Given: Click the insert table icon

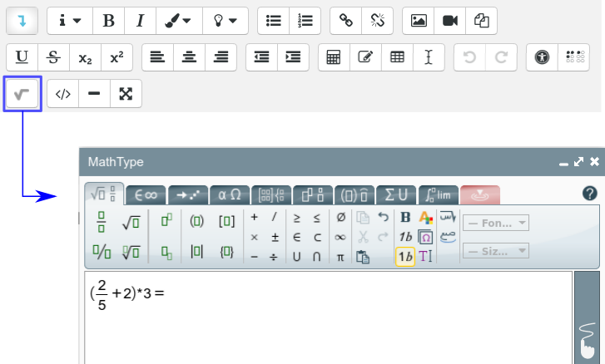Looking at the screenshot, I should click(x=399, y=57).
